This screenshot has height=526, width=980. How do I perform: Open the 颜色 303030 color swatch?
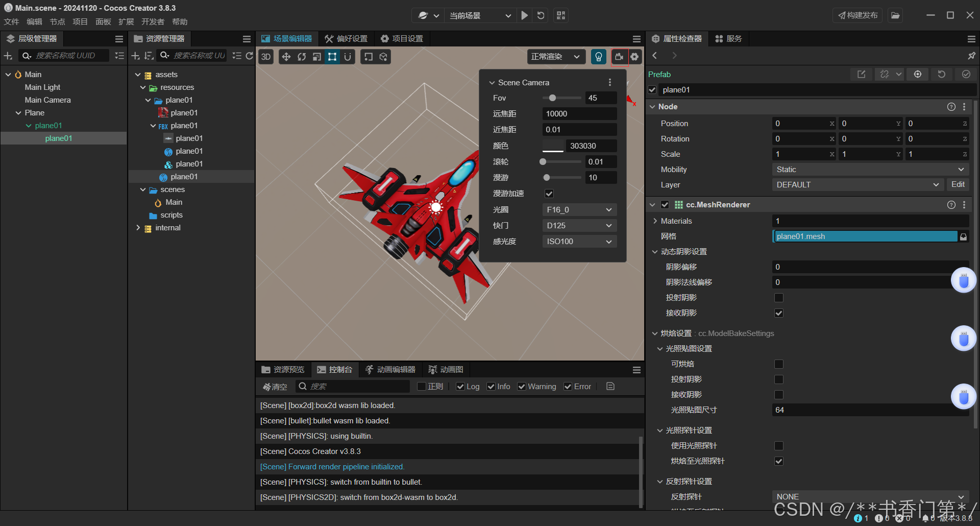pyautogui.click(x=553, y=146)
